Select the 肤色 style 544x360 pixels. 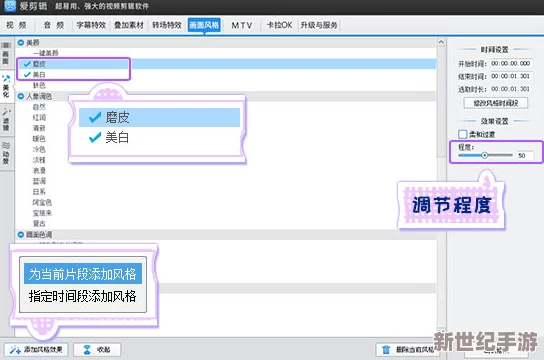pyautogui.click(x=39, y=85)
